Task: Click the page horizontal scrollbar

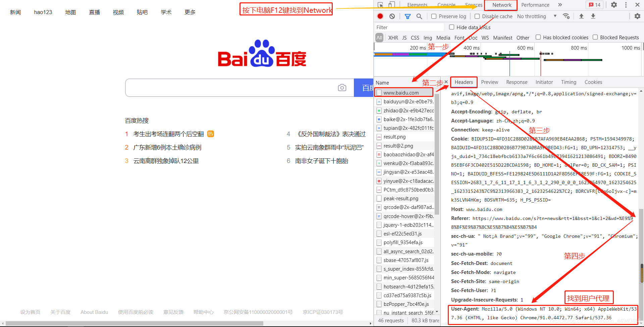Action: [x=134, y=323]
